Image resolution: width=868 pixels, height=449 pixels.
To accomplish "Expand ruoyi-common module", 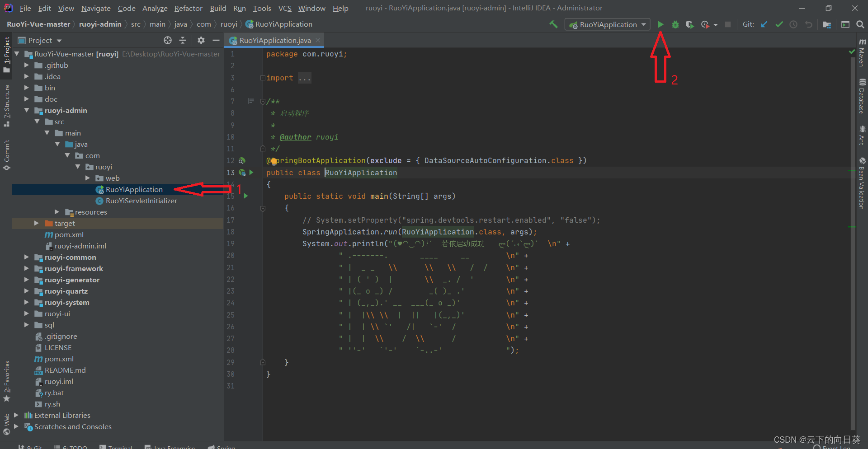I will (x=26, y=257).
